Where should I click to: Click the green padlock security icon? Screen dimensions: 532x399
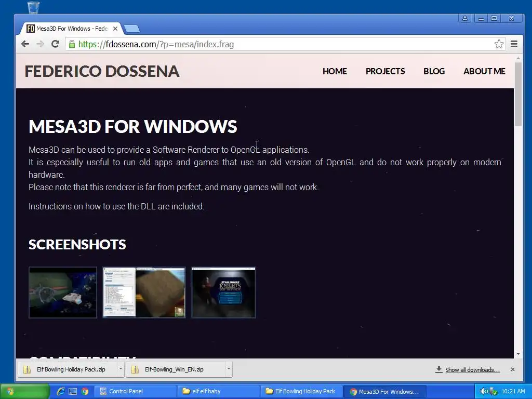pos(72,44)
